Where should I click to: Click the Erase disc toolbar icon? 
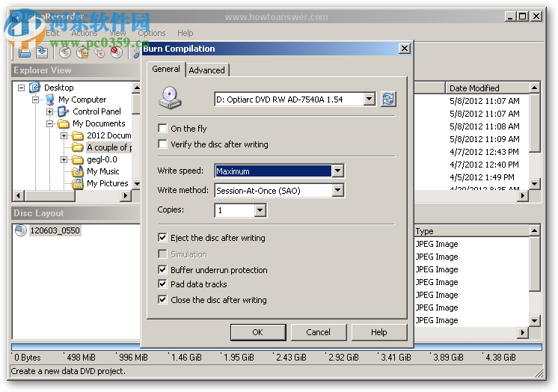pyautogui.click(x=117, y=52)
